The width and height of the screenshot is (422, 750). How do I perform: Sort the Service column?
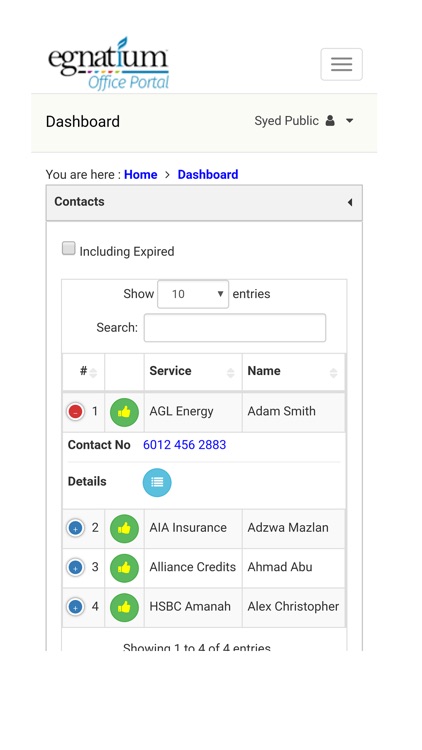193,372
